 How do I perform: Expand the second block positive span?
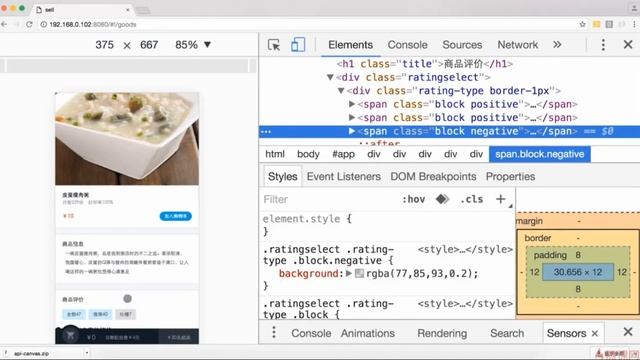pyautogui.click(x=351, y=118)
